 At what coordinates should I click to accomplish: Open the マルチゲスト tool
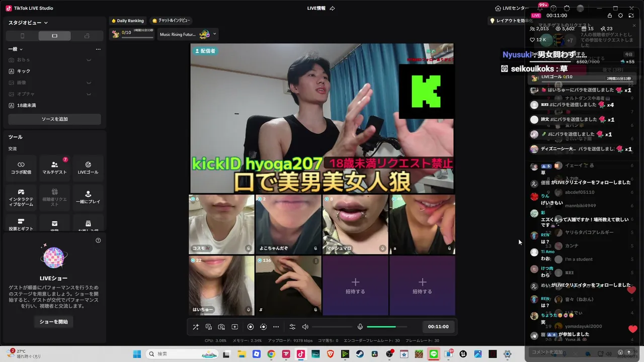54,168
